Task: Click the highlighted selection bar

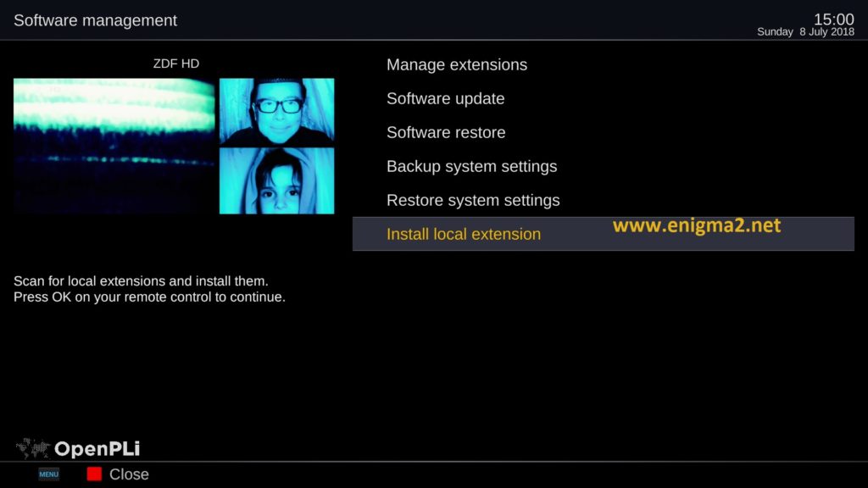Action: (603, 234)
